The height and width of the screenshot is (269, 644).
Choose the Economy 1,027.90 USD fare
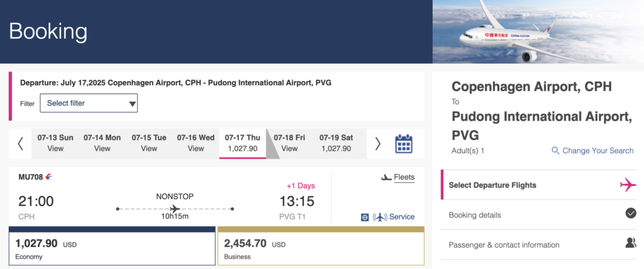click(112, 248)
